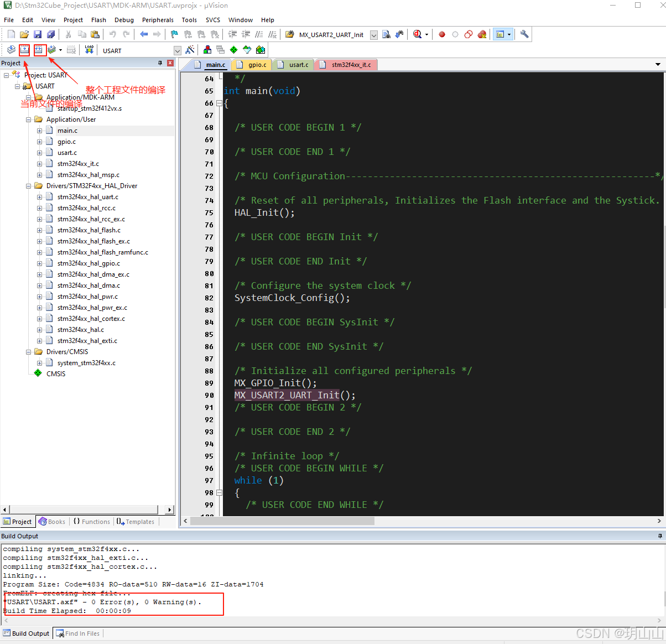Click the Unindent selection icon
The height and width of the screenshot is (644, 666).
[x=246, y=34]
